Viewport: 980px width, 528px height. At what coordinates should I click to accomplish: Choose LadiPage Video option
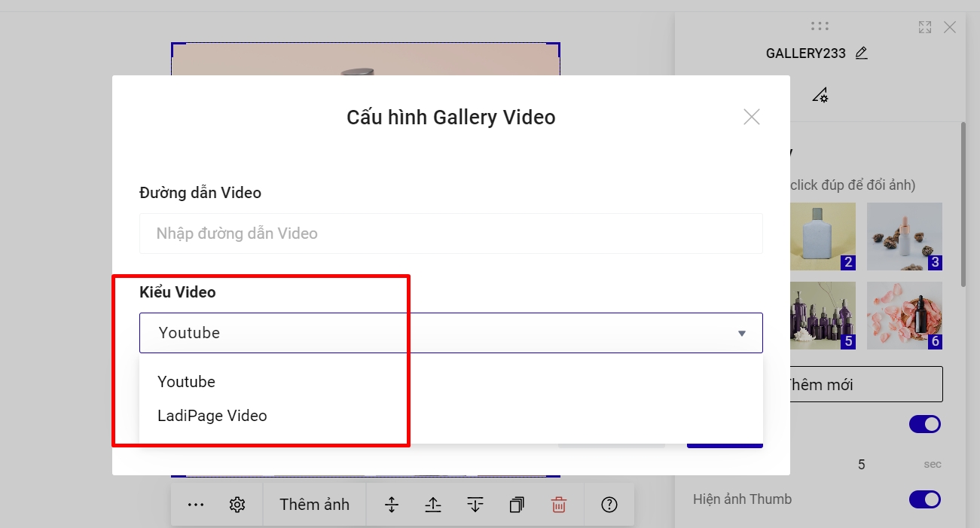(x=212, y=416)
